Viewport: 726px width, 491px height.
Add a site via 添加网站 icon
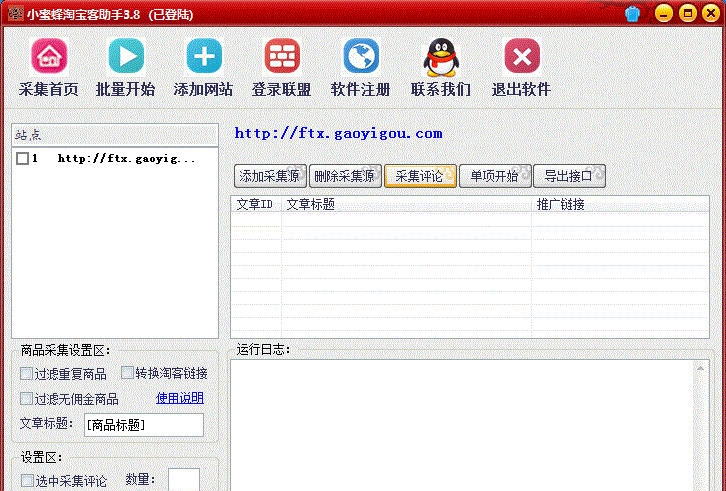point(204,56)
